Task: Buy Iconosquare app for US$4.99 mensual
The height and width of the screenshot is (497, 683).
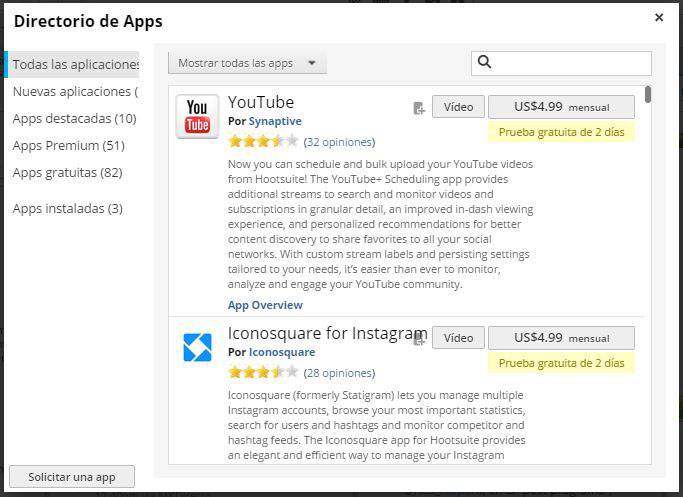Action: pos(561,338)
